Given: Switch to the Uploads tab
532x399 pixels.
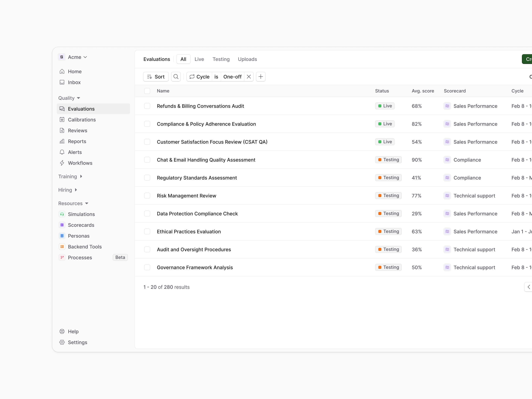Looking at the screenshot, I should [x=247, y=59].
